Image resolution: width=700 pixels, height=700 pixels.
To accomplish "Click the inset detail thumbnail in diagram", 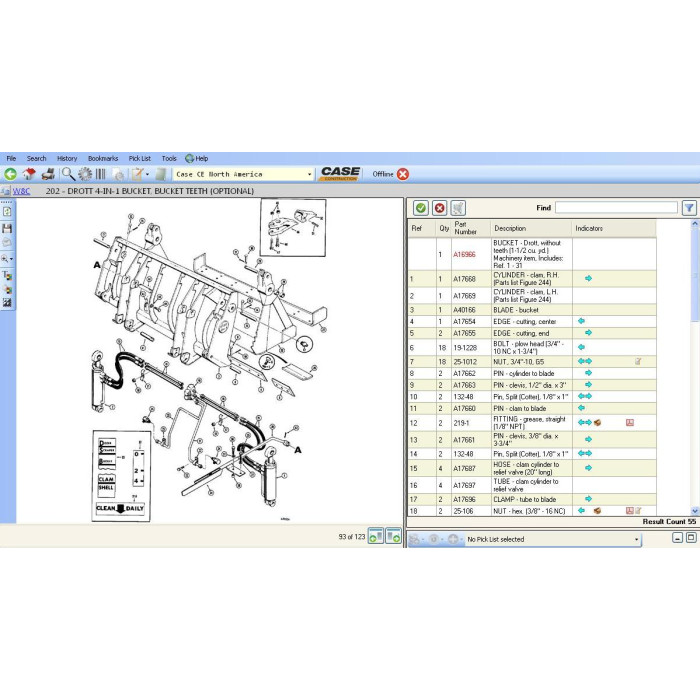I will click(x=293, y=228).
